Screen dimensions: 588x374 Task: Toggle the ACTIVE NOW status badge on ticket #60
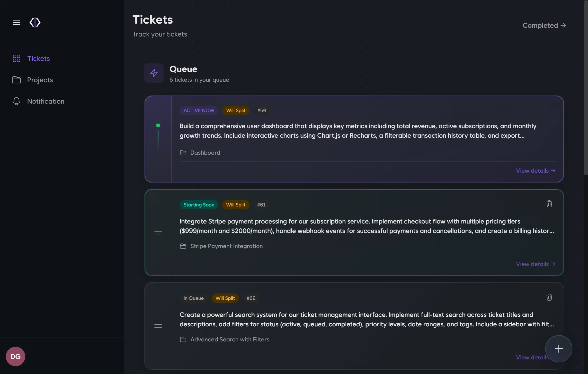(199, 110)
